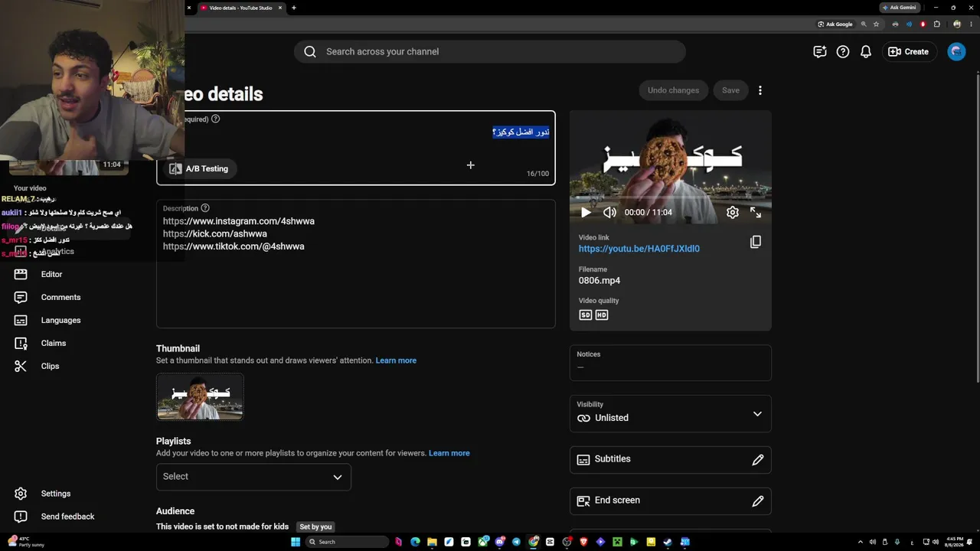Open Microsoft Edge from the taskbar

415,542
